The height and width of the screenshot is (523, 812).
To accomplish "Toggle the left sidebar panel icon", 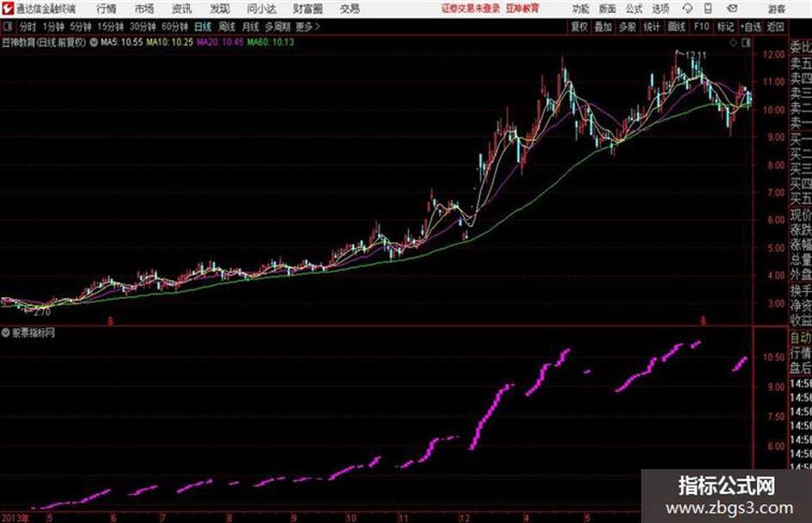I will (8, 27).
